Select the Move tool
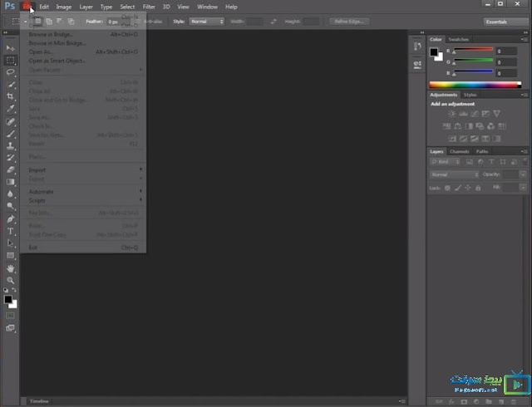Image resolution: width=532 pixels, height=407 pixels. (x=11, y=48)
